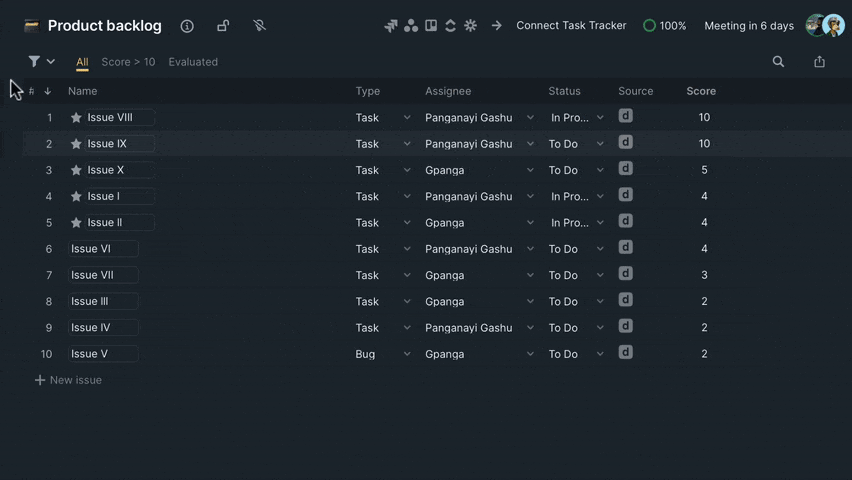Screen dimensions: 852x480
Task: Click the Asana three-dots icon
Action: [x=411, y=26]
